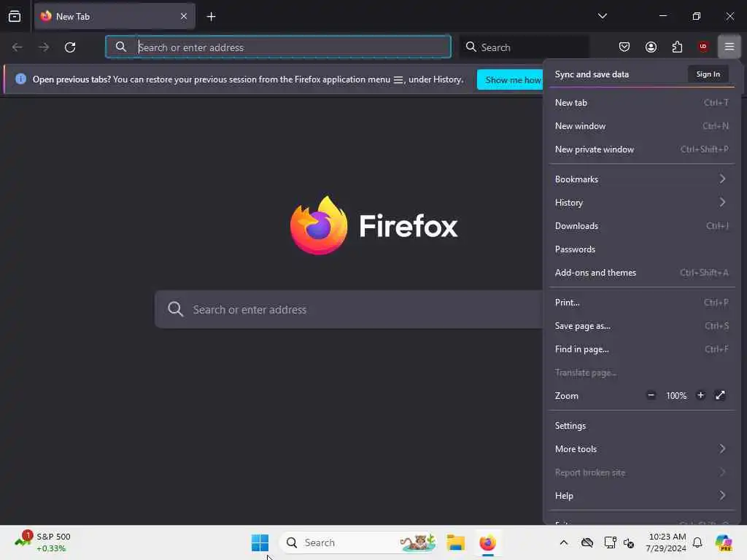Image resolution: width=747 pixels, height=560 pixels.
Task: Focus the URL address bar
Action: [x=278, y=47]
